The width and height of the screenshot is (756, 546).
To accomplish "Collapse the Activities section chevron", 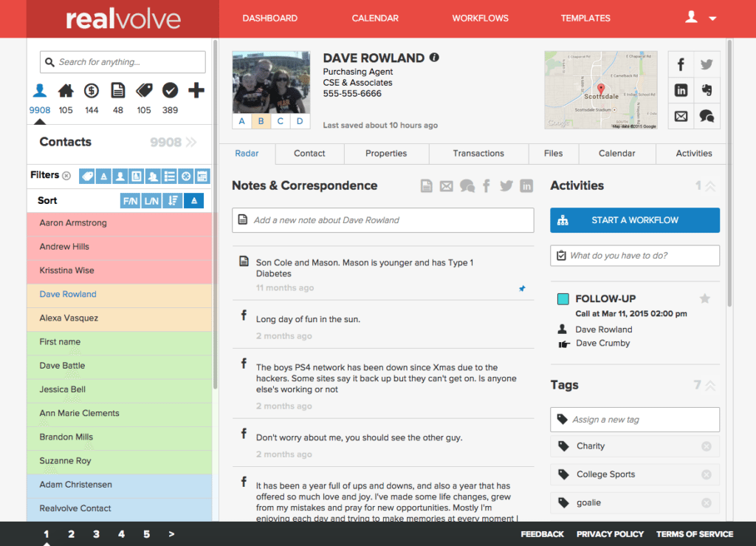I will point(710,186).
